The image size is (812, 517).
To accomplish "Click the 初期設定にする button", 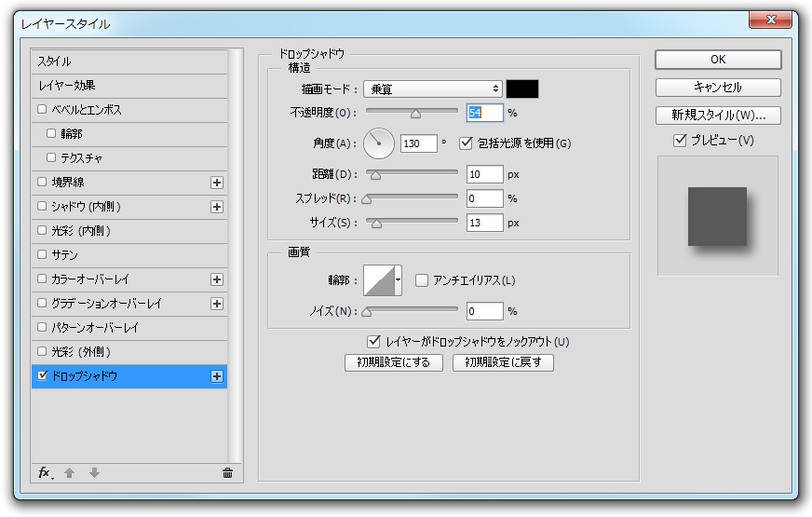I will [394, 362].
